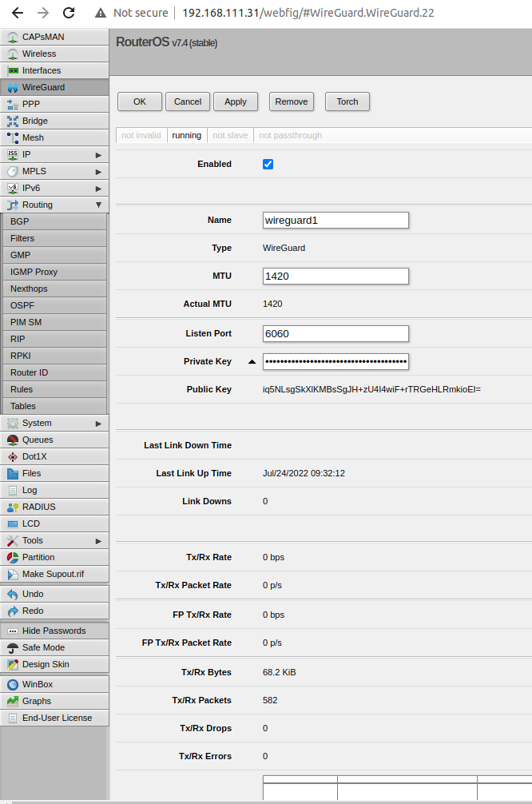Click the running status flag
This screenshot has width=532, height=804.
pos(187,135)
